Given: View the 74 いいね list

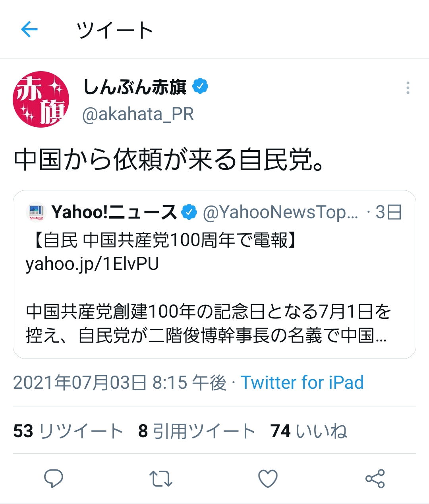Looking at the screenshot, I should [x=309, y=431].
